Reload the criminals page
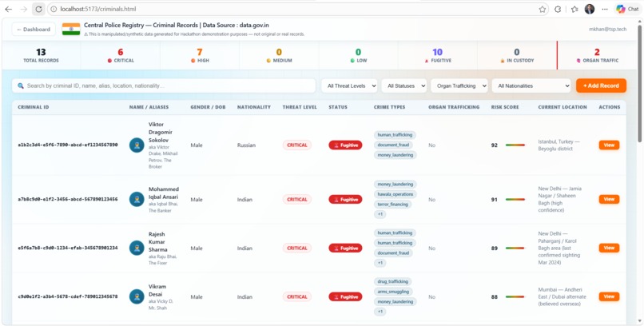The image size is (644, 326). pos(38,9)
